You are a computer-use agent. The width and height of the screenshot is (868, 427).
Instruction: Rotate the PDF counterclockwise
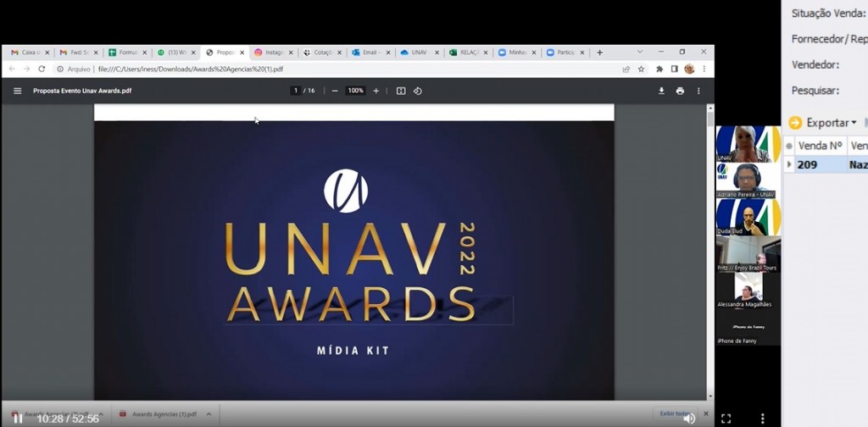(417, 91)
